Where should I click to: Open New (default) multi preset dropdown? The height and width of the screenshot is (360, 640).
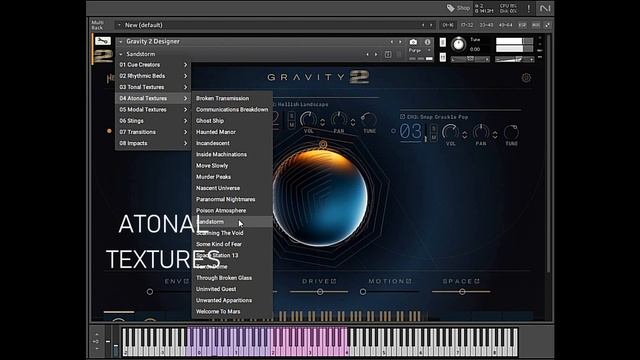tap(119, 25)
